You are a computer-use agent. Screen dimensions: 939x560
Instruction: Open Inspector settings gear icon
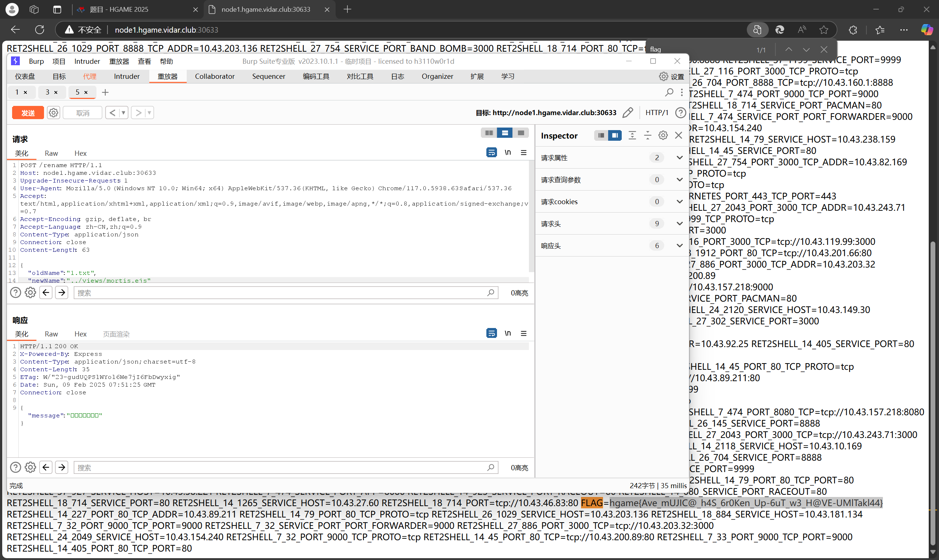click(x=663, y=136)
